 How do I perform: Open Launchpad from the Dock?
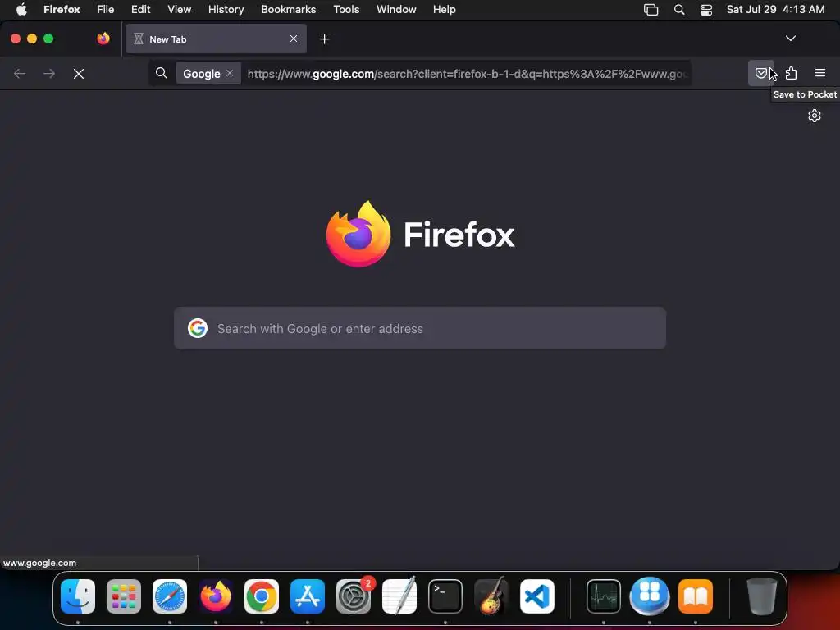coord(124,596)
